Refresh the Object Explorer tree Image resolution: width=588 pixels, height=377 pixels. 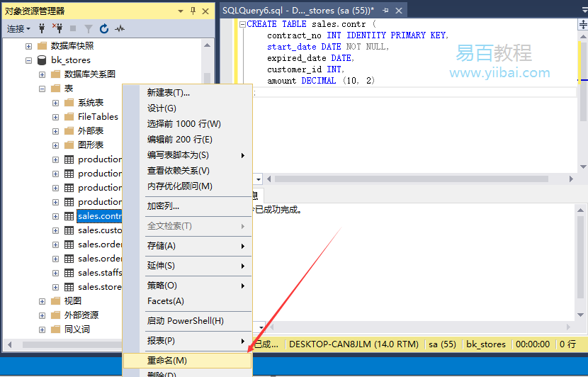(x=104, y=28)
